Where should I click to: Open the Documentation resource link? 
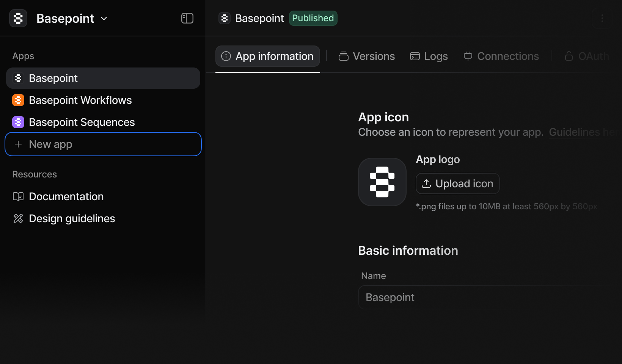point(103,196)
